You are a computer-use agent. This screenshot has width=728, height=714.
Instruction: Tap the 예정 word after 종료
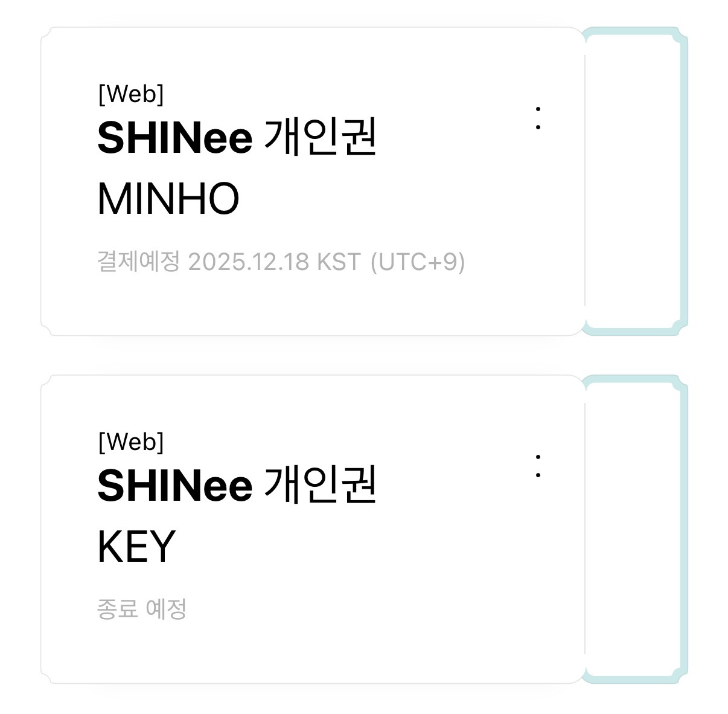click(166, 609)
